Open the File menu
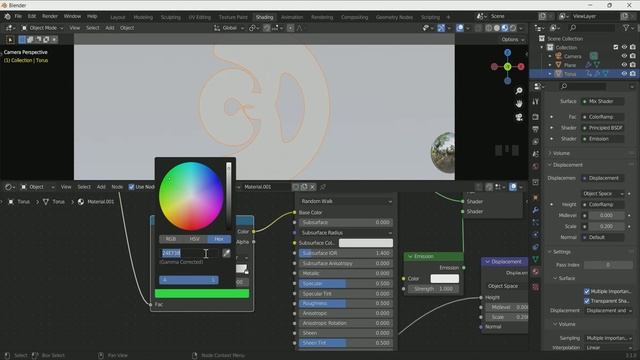This screenshot has width=640, height=360. click(18, 17)
